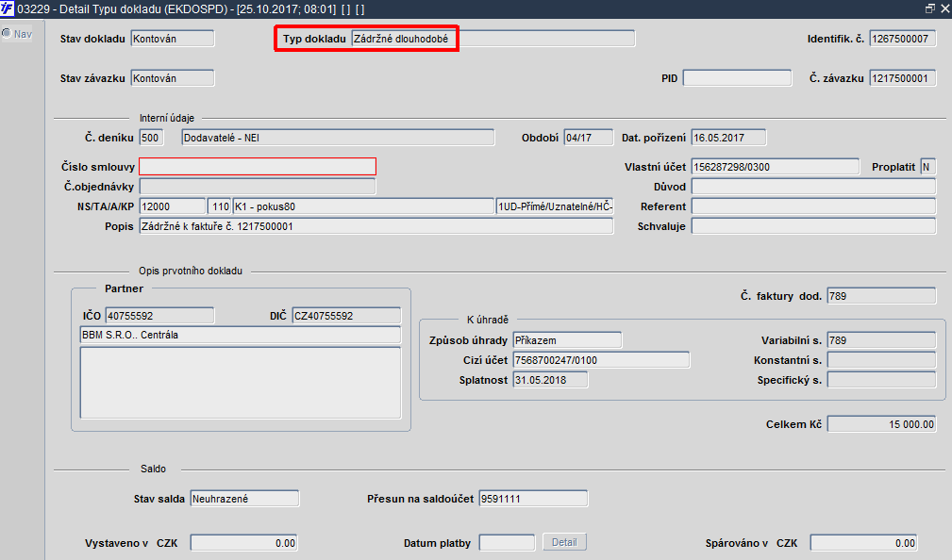Click the Identifik. č. field 1267500007
Screen dimensions: 952x560
coord(903,39)
